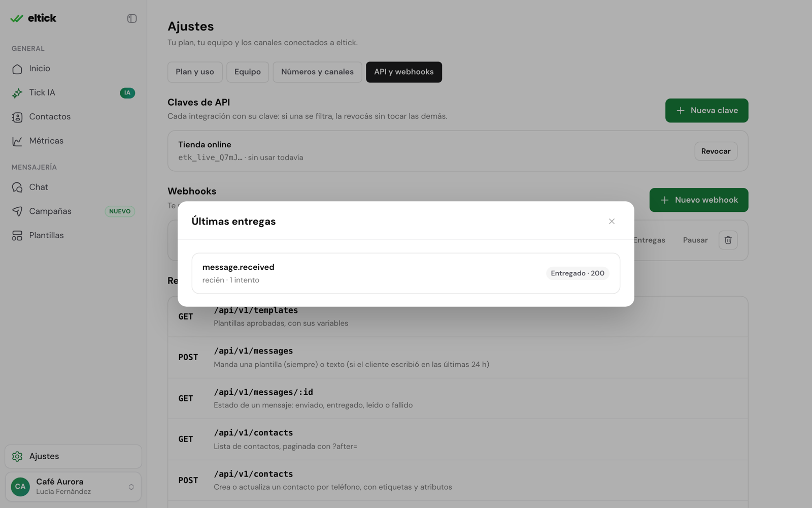Click the /api/v1/messages/:id endpoint
812x508 pixels.
[x=263, y=392]
